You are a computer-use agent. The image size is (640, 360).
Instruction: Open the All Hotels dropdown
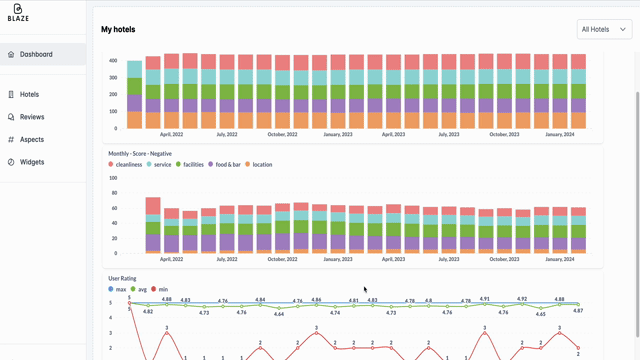(x=604, y=29)
